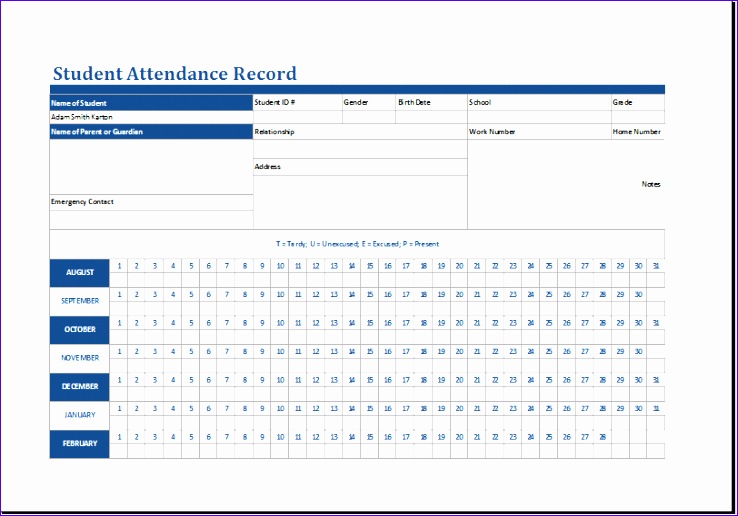The image size is (738, 516).
Task: Click empty Relationship value cell
Action: 360,149
